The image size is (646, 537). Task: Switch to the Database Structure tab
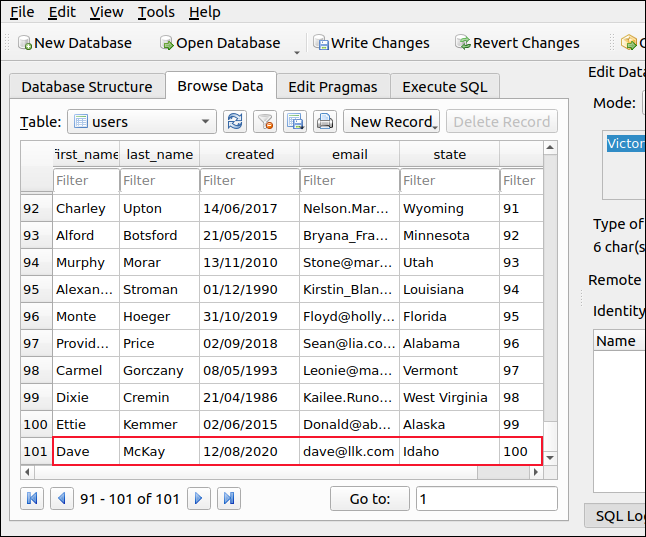pos(87,86)
